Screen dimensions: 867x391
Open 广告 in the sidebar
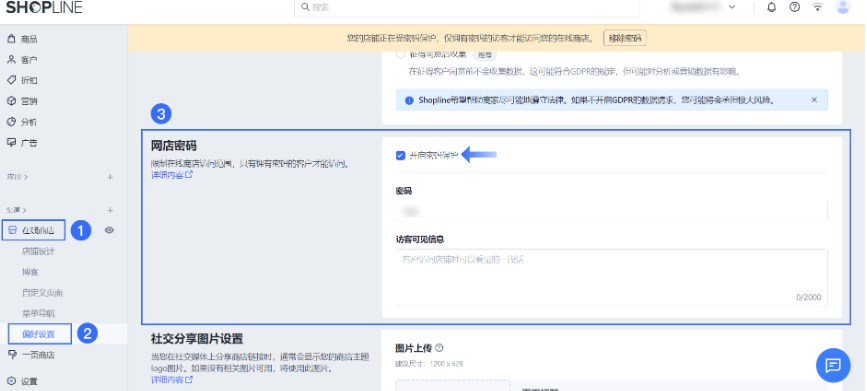22,143
